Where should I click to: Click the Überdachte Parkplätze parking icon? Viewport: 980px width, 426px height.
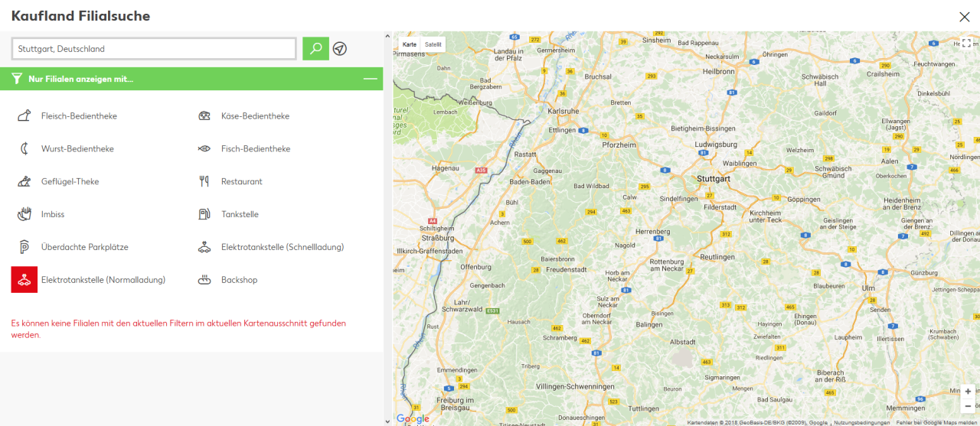point(24,247)
